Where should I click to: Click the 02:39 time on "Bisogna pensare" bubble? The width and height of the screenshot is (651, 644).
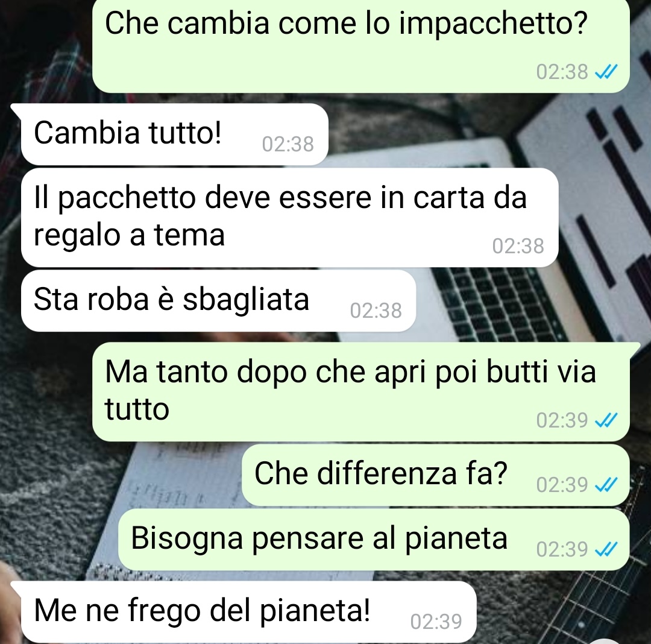coord(562,549)
